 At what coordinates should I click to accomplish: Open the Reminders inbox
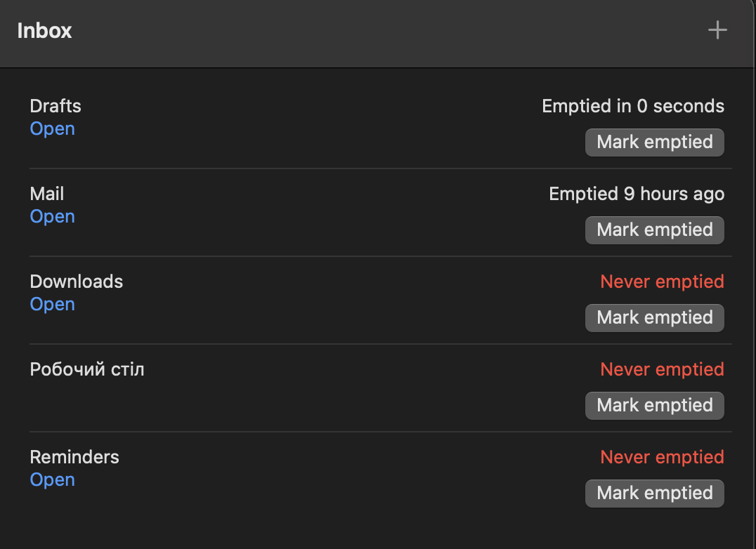53,479
